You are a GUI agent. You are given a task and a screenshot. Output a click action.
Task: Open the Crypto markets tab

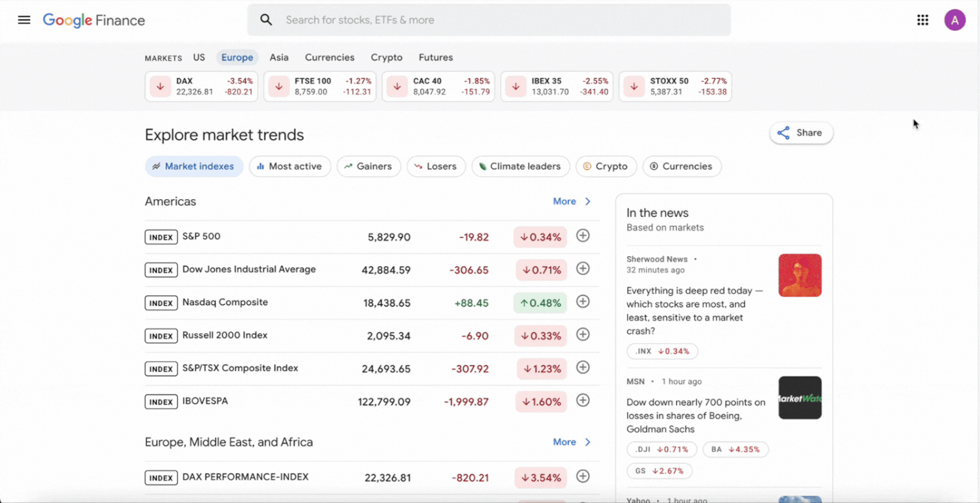point(387,57)
